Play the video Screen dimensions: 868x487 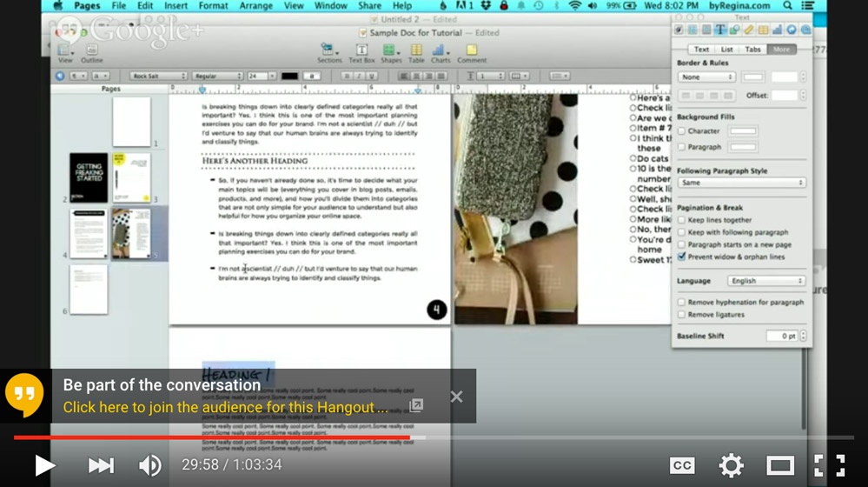click(x=44, y=465)
